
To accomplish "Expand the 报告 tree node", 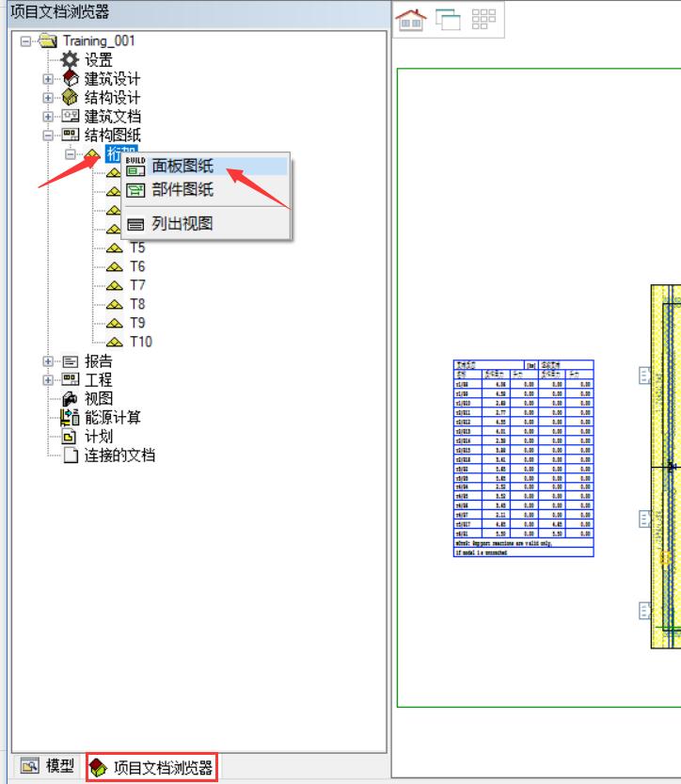I will (x=47, y=361).
